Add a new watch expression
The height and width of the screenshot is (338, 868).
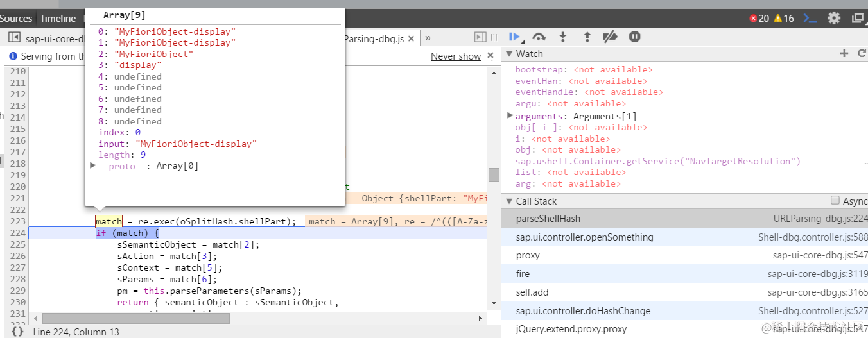click(844, 54)
